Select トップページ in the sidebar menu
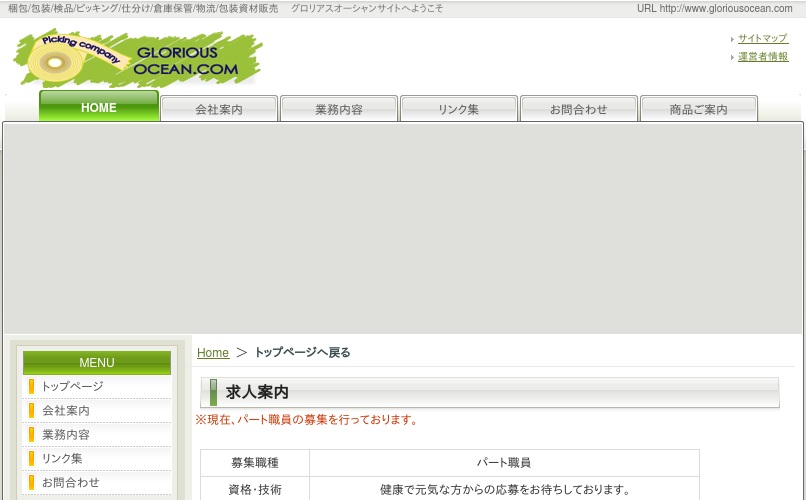806x500 pixels. [x=72, y=386]
